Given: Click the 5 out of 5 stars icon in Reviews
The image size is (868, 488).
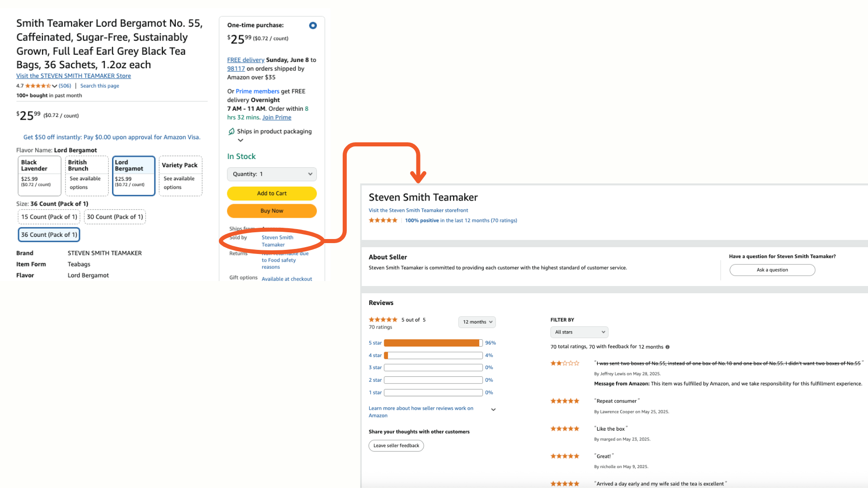Looking at the screenshot, I should coord(383,320).
